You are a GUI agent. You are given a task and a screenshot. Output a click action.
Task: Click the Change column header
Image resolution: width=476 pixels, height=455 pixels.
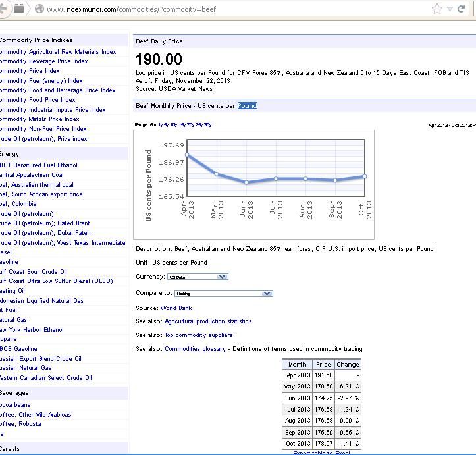coord(348,365)
